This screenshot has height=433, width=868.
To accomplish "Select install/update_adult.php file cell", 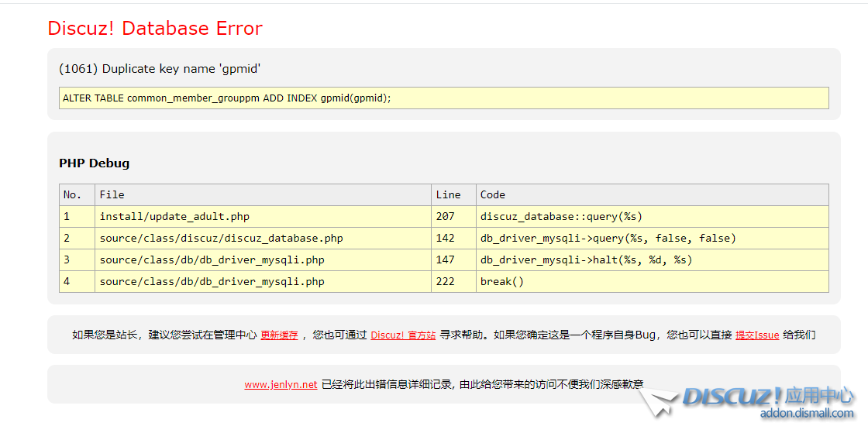I will [263, 217].
